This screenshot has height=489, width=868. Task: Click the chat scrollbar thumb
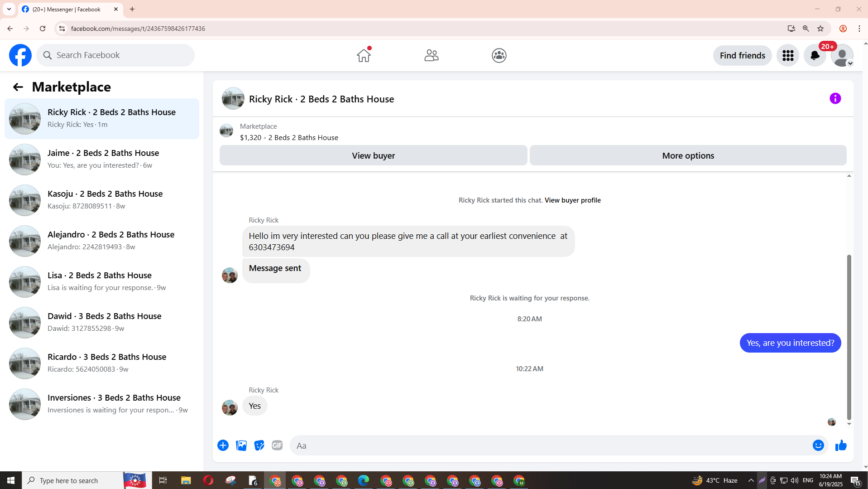(849, 337)
